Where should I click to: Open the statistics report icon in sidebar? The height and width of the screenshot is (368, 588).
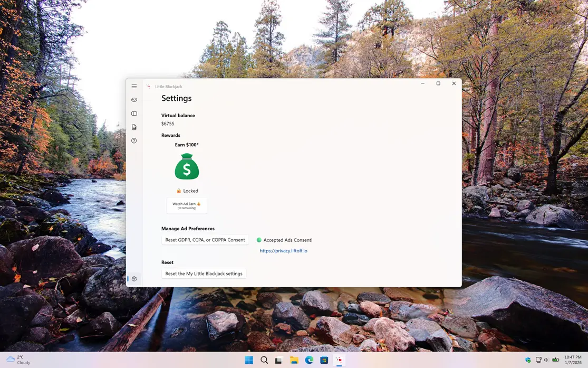click(x=134, y=127)
